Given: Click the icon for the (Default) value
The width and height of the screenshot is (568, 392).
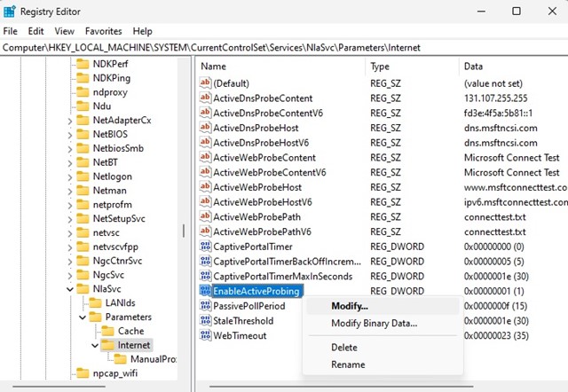Looking at the screenshot, I should (x=205, y=83).
